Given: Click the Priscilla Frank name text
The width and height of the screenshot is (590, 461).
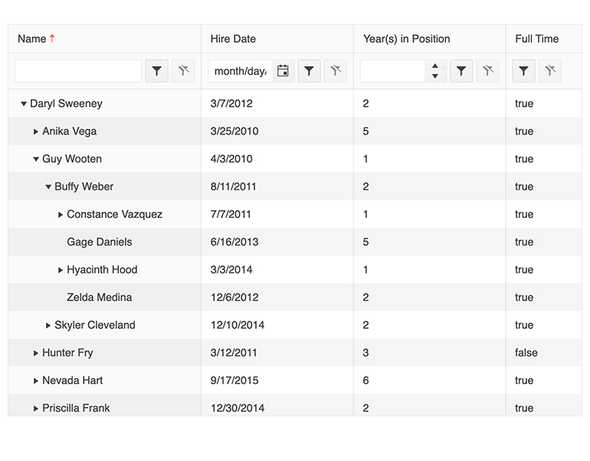Looking at the screenshot, I should (76, 408).
